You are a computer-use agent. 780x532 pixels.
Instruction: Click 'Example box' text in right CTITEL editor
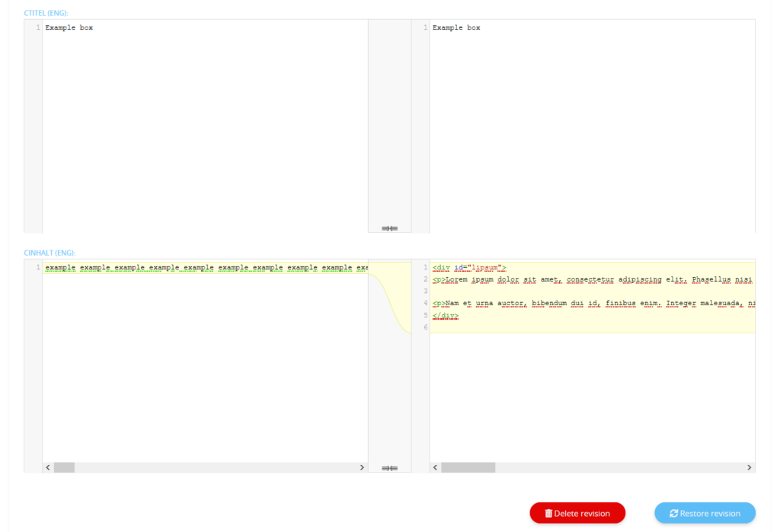[456, 28]
